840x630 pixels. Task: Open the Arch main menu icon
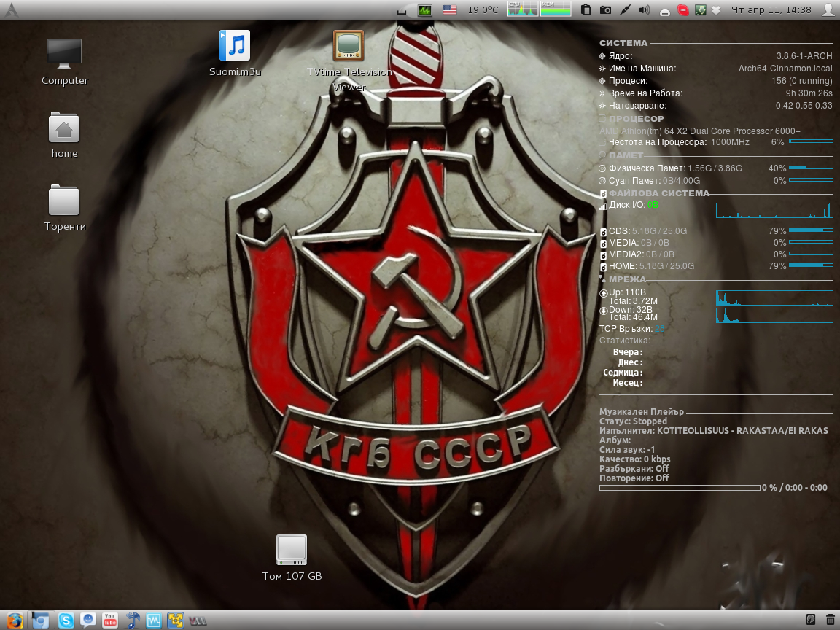[x=11, y=9]
